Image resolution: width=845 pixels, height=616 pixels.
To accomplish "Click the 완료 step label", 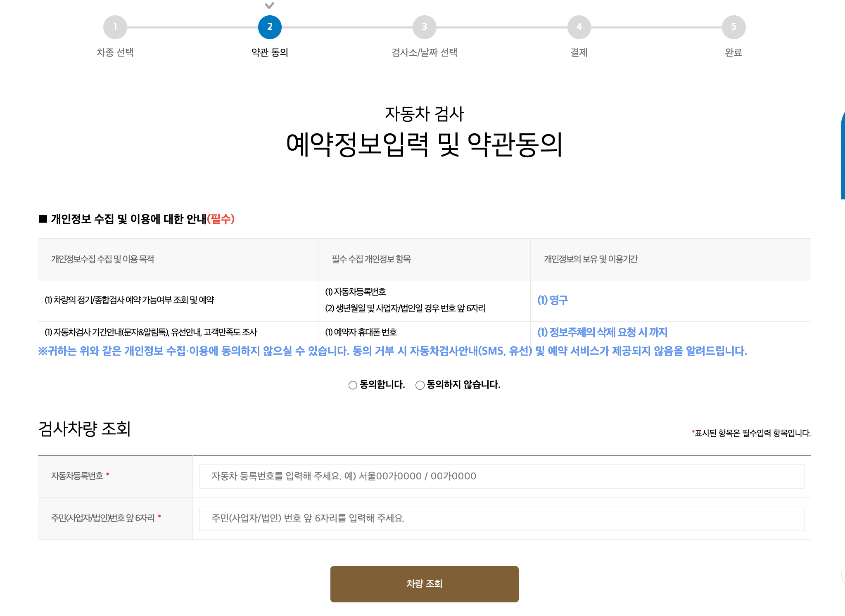I will tap(733, 52).
